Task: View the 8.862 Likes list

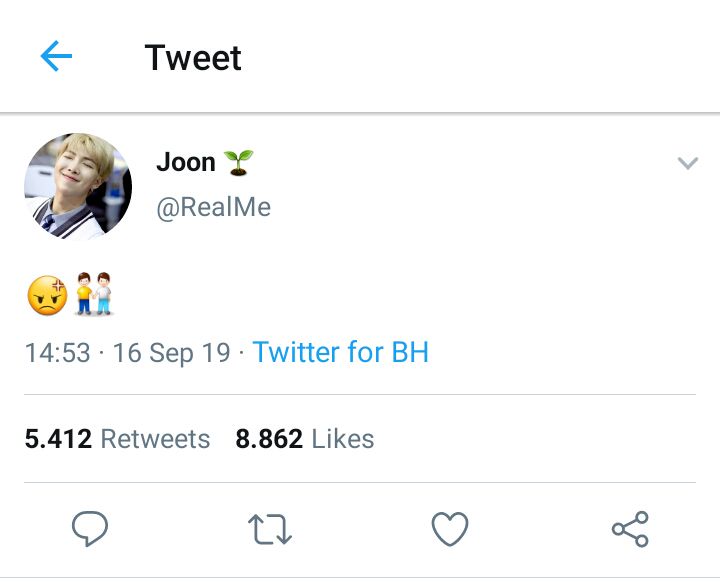Action: [x=304, y=439]
